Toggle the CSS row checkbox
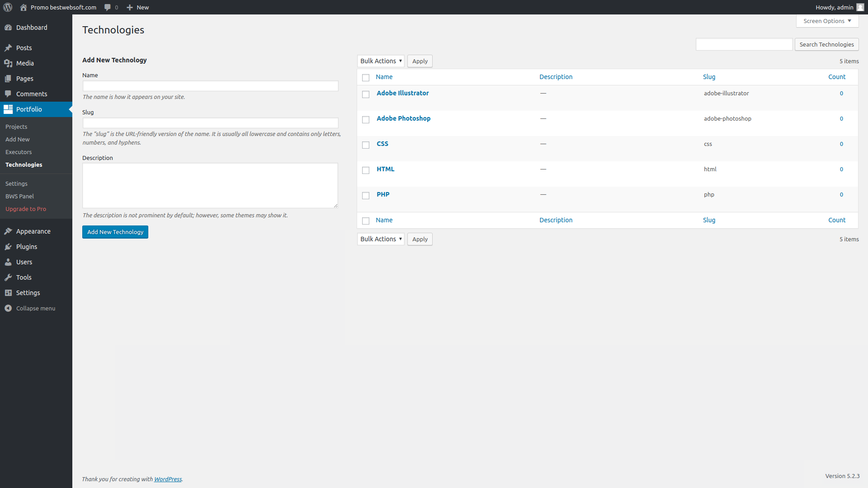The width and height of the screenshot is (868, 488). (x=365, y=145)
